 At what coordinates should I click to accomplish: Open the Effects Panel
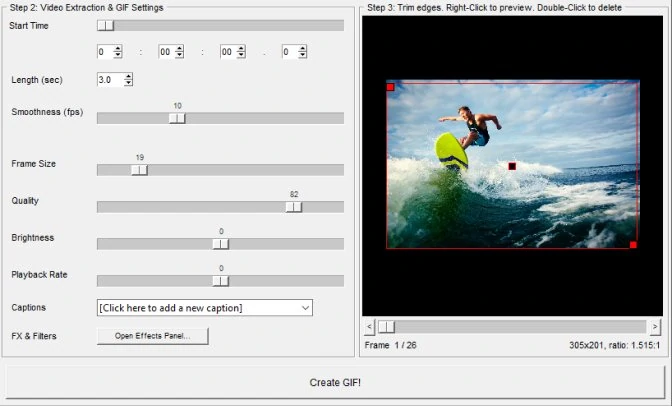(x=153, y=336)
